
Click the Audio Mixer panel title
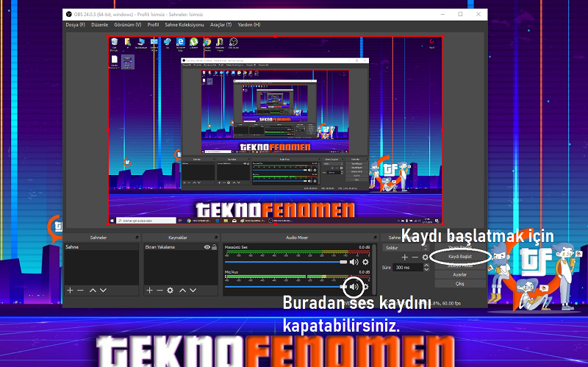(x=297, y=238)
